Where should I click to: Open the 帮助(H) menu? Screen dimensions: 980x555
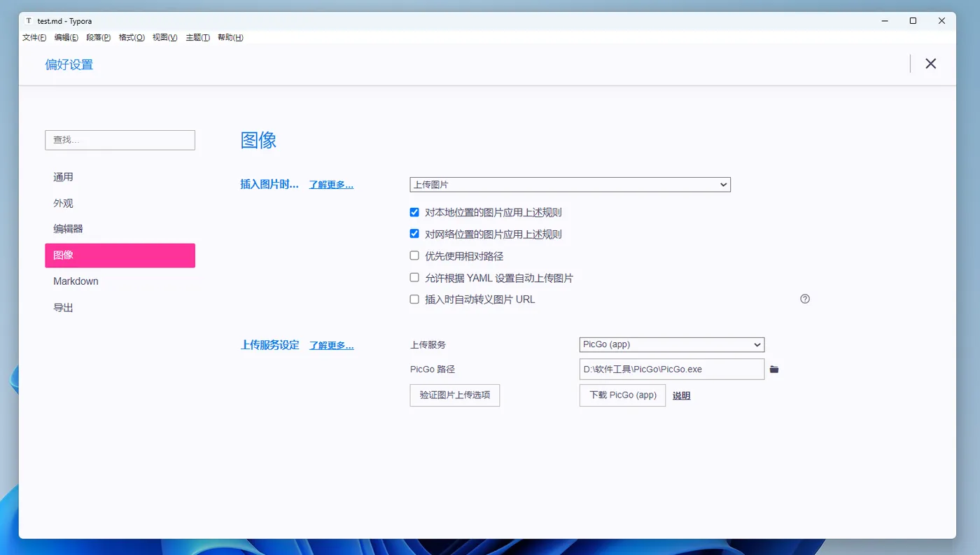[230, 38]
